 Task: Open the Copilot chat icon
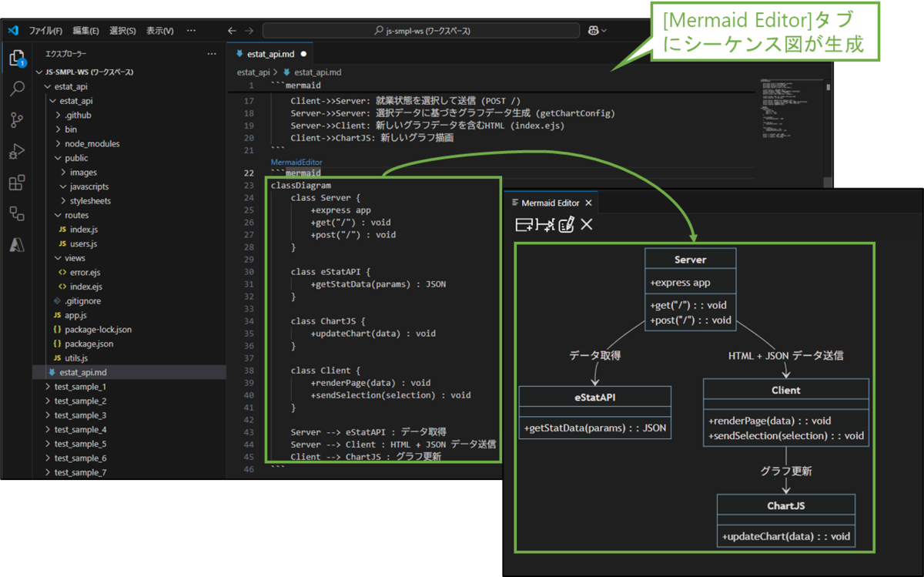pos(594,31)
